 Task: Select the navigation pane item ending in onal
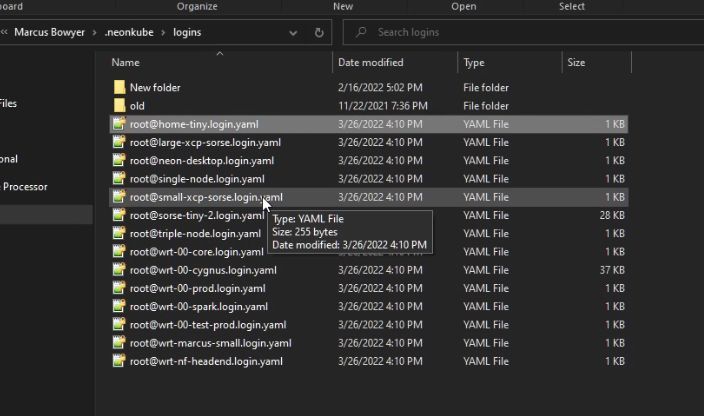coord(9,159)
